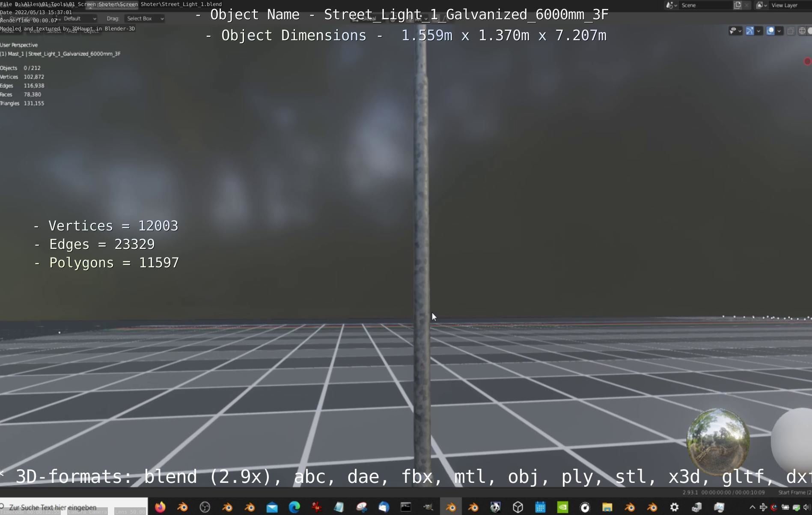Click the delete scene X icon
The width and height of the screenshot is (812, 515).
pos(747,5)
